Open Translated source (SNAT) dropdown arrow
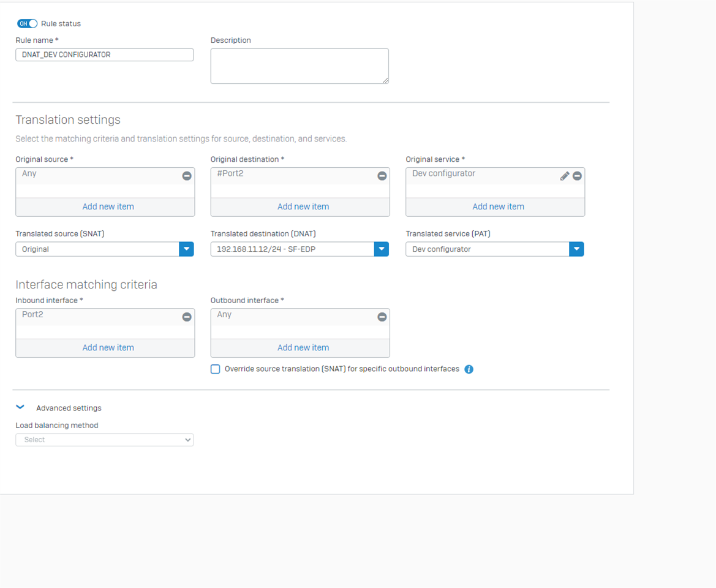 tap(186, 249)
